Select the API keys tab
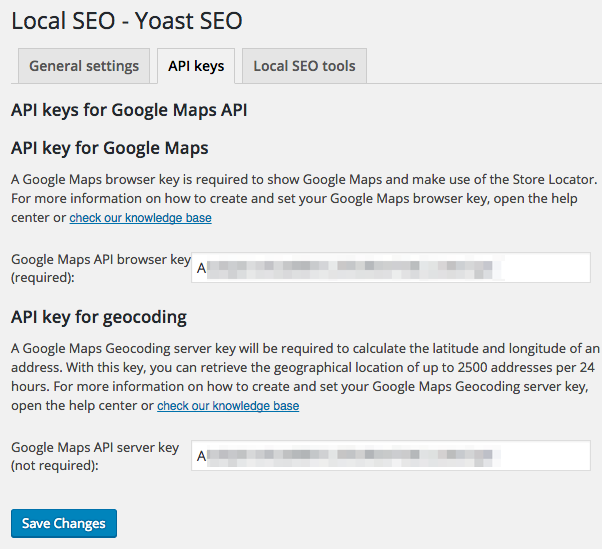 [196, 66]
